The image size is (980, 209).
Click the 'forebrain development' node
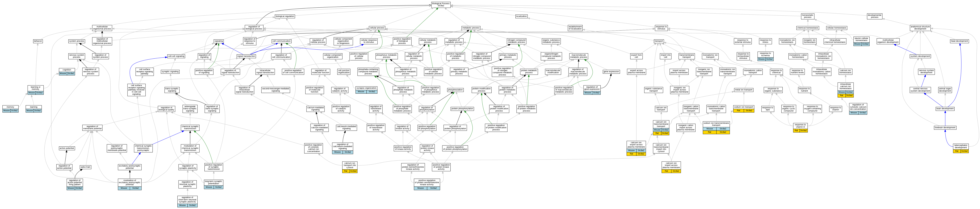tap(945, 128)
